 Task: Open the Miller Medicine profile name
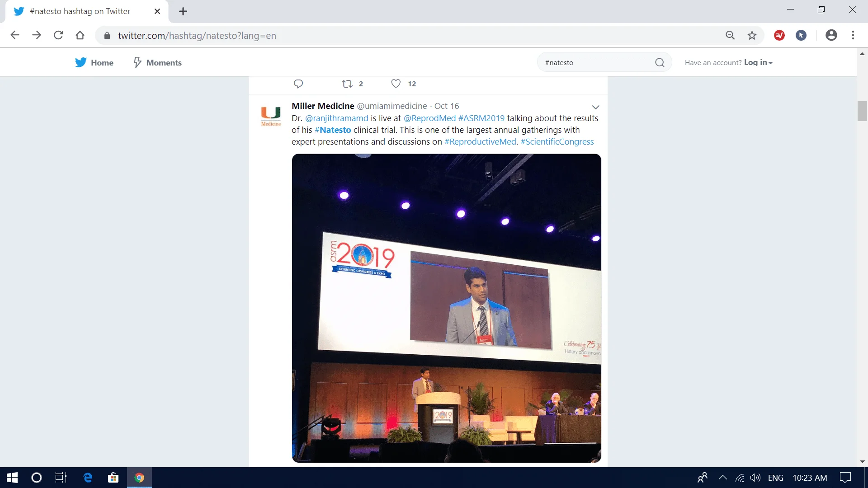tap(323, 106)
